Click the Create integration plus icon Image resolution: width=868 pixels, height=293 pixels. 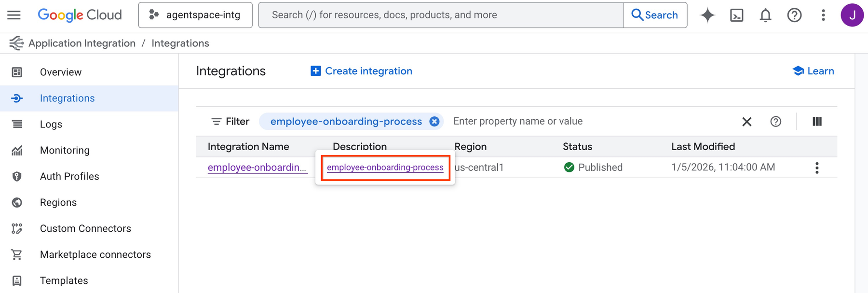click(315, 71)
